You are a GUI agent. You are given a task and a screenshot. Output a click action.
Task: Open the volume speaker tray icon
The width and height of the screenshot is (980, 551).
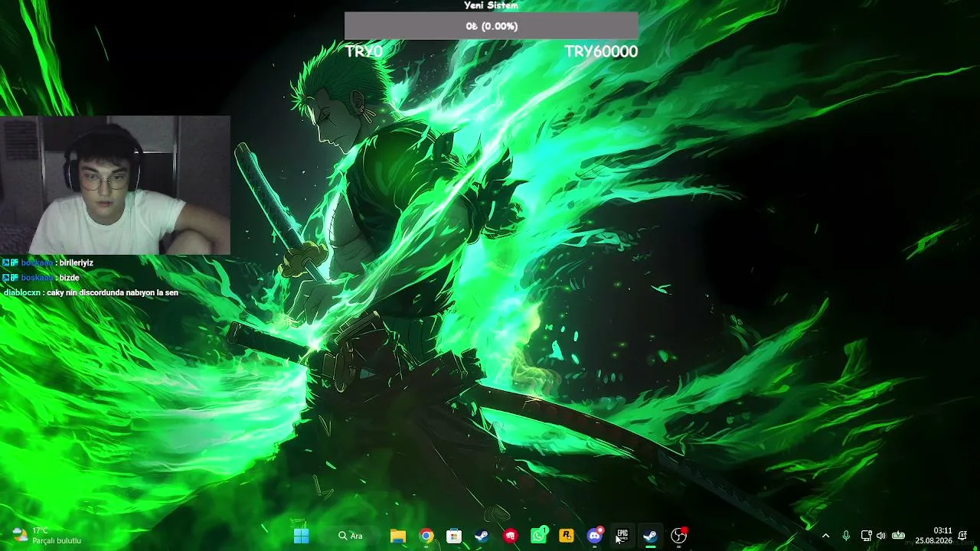click(880, 536)
